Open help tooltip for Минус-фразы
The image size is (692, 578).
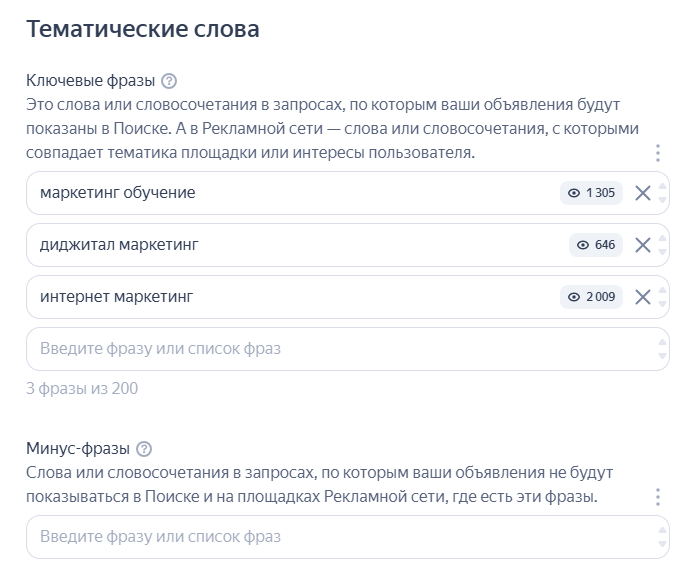coord(144,449)
